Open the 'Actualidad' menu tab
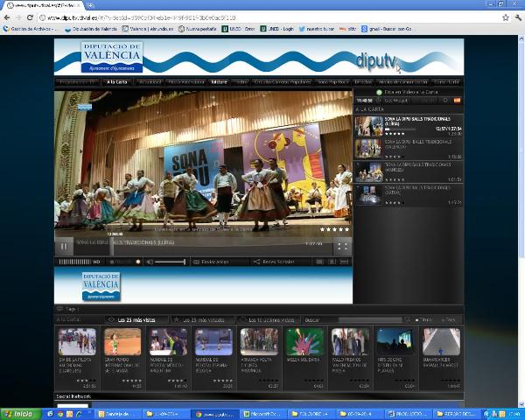Screen dimensions: 525x420 pos(150,81)
